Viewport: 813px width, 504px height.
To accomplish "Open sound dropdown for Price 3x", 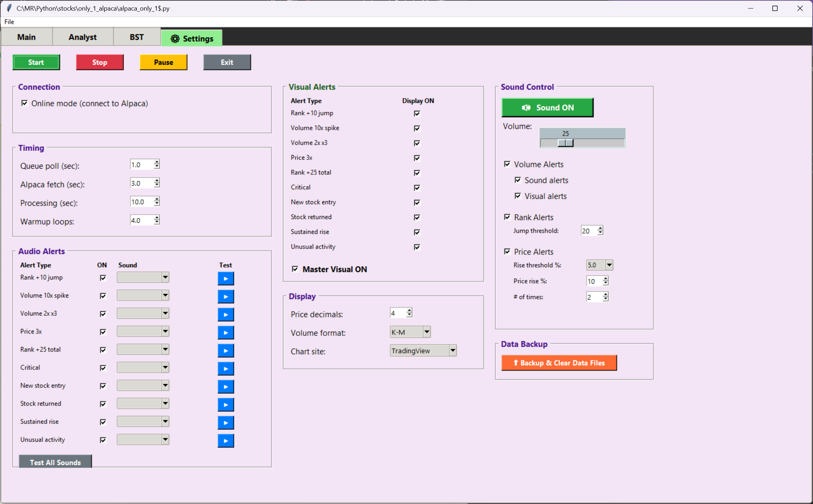I will [165, 331].
